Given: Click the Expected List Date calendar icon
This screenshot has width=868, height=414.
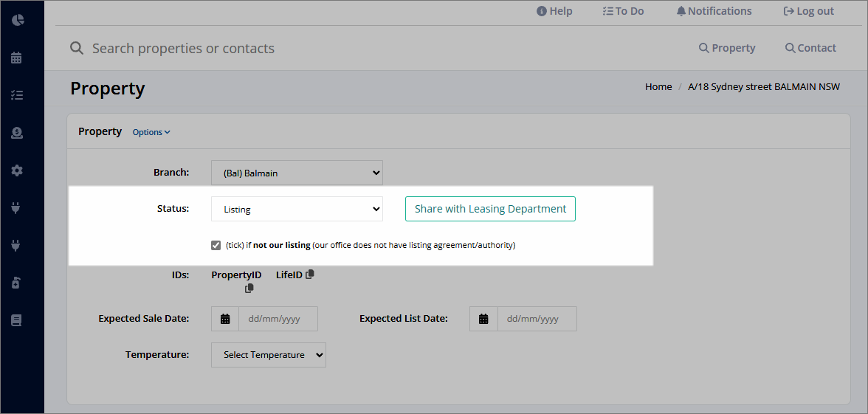Looking at the screenshot, I should pos(484,319).
